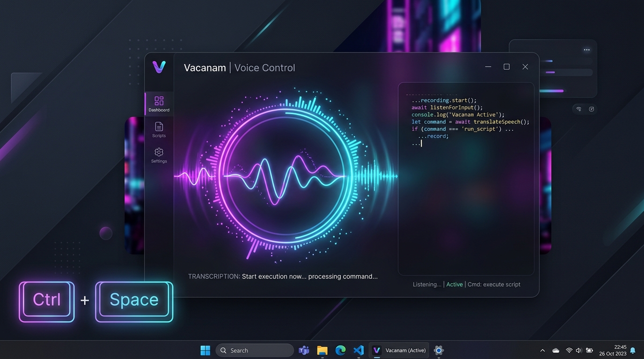Click the 'let command = await translateSpeech();' line
The height and width of the screenshot is (359, 644).
point(470,122)
